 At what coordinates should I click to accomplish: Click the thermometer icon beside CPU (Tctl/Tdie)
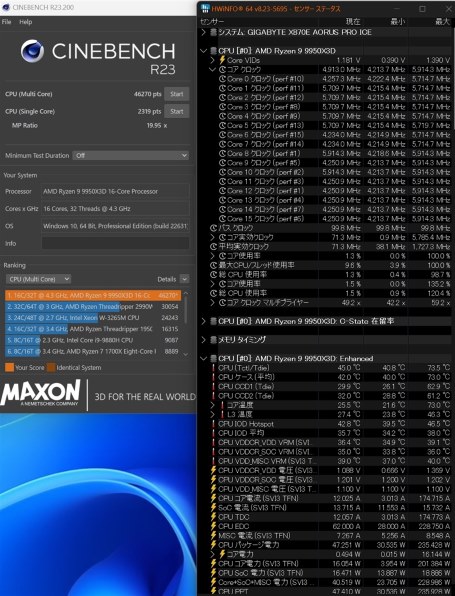(213, 368)
